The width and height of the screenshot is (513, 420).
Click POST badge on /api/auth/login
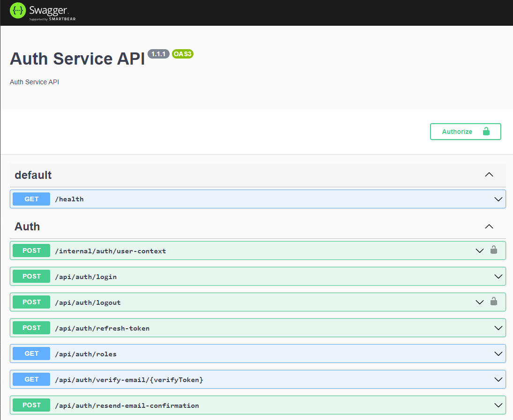pos(31,276)
